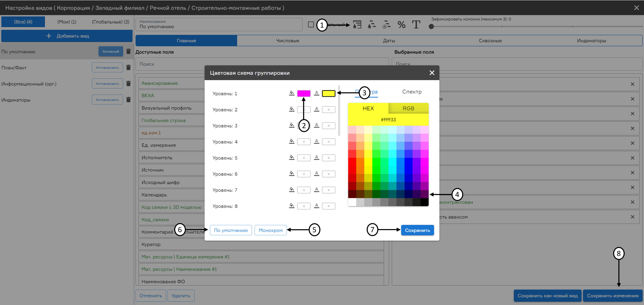Click text color icon for Уровень: 5
This screenshot has height=305, width=644.
coord(316,158)
